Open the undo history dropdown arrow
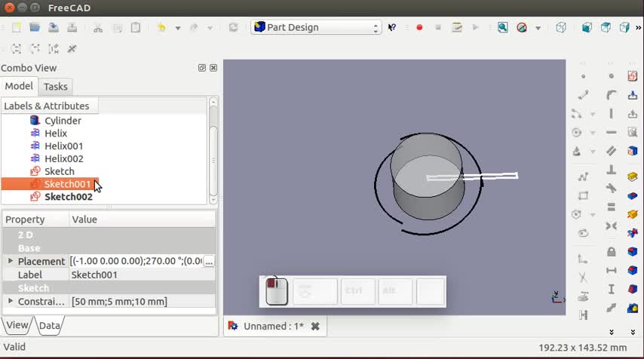This screenshot has width=644, height=359. (x=178, y=28)
